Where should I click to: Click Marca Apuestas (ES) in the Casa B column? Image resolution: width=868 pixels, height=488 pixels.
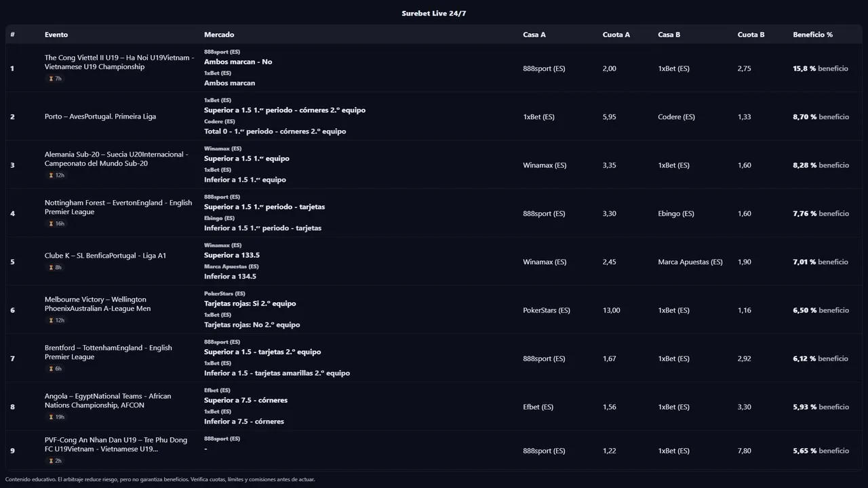(x=690, y=262)
